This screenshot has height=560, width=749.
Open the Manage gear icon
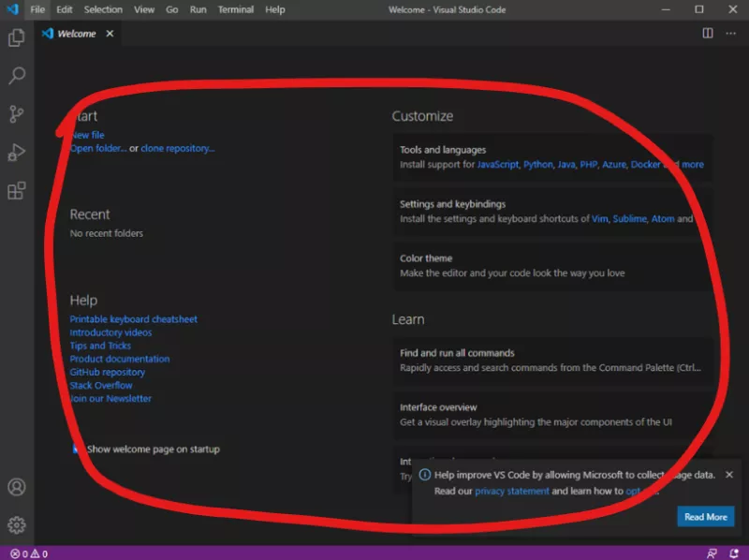tap(17, 524)
